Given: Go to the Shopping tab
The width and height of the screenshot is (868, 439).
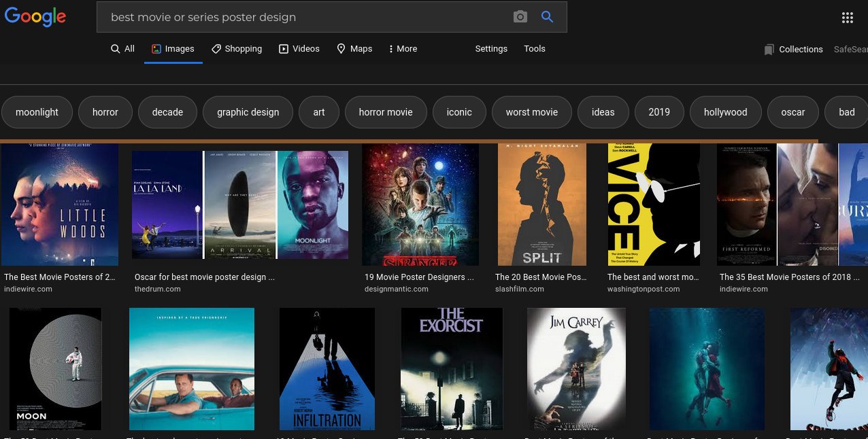Looking at the screenshot, I should pyautogui.click(x=237, y=49).
